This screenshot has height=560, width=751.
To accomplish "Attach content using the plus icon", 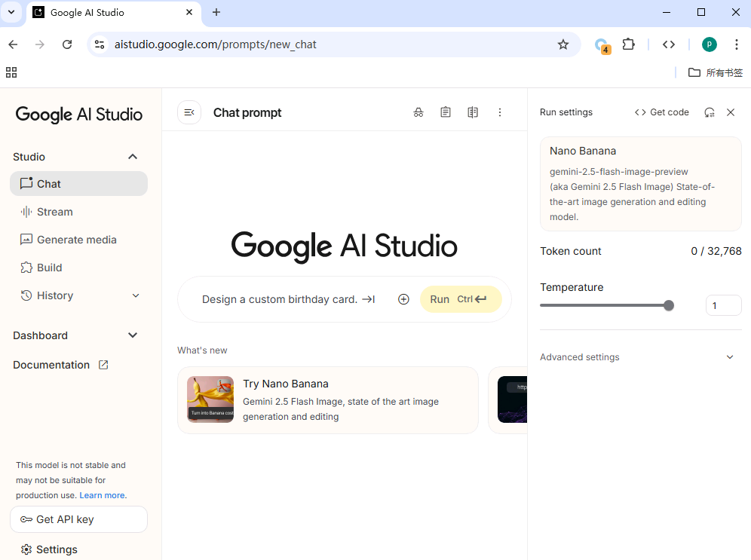I will click(x=403, y=299).
